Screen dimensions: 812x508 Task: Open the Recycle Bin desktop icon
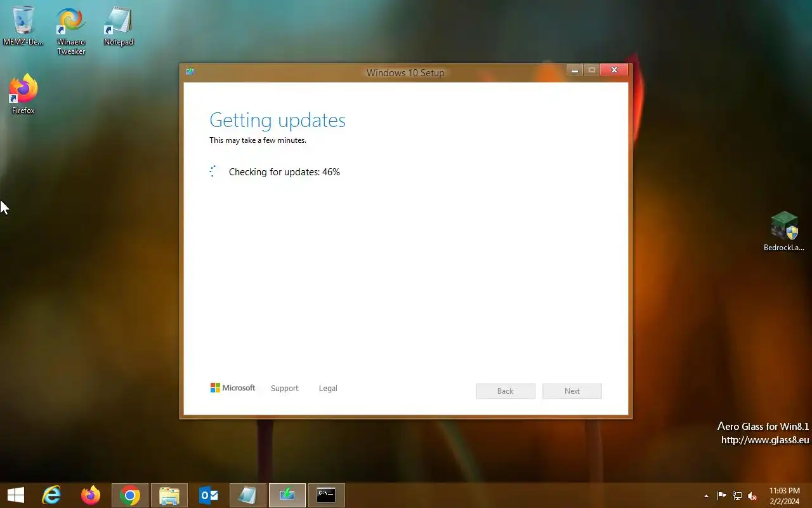[x=23, y=25]
